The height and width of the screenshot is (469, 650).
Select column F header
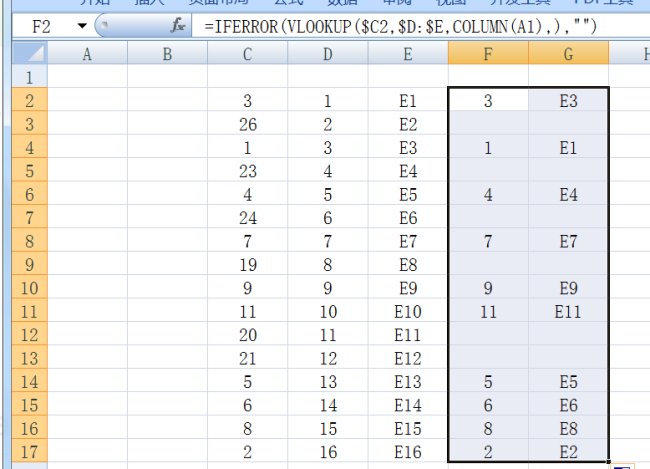coord(488,55)
